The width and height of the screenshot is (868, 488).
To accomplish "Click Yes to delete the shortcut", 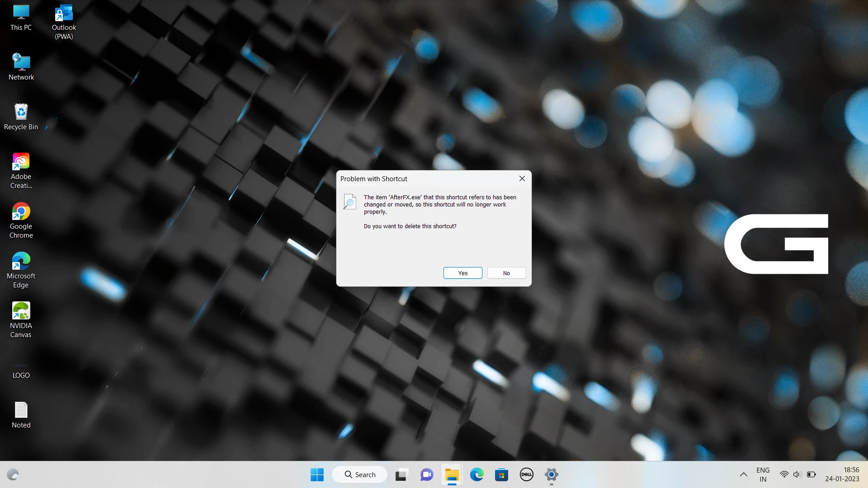I will [462, 273].
